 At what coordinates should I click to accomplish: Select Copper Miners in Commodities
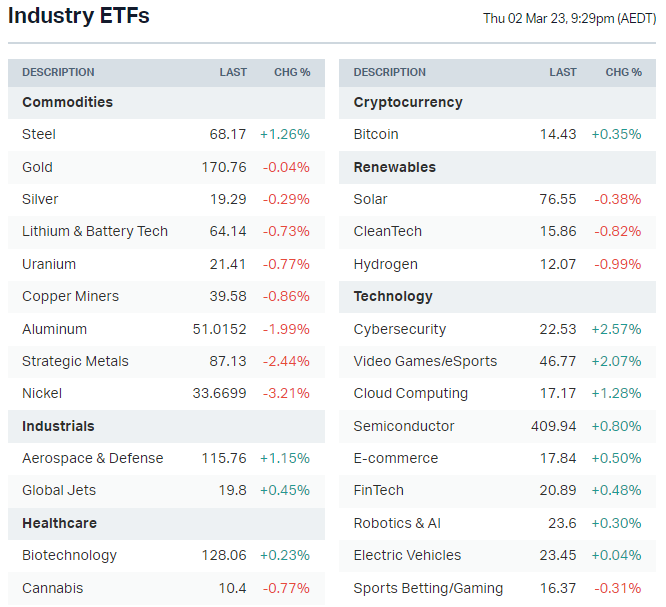(70, 296)
